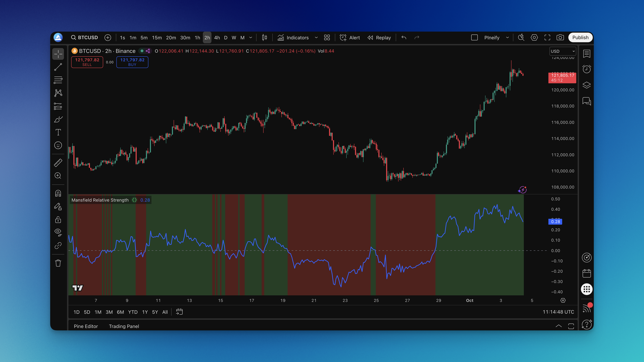Screen dimensions: 644x362
Task: Open the Plneify layout dropdown
Action: tap(507, 37)
